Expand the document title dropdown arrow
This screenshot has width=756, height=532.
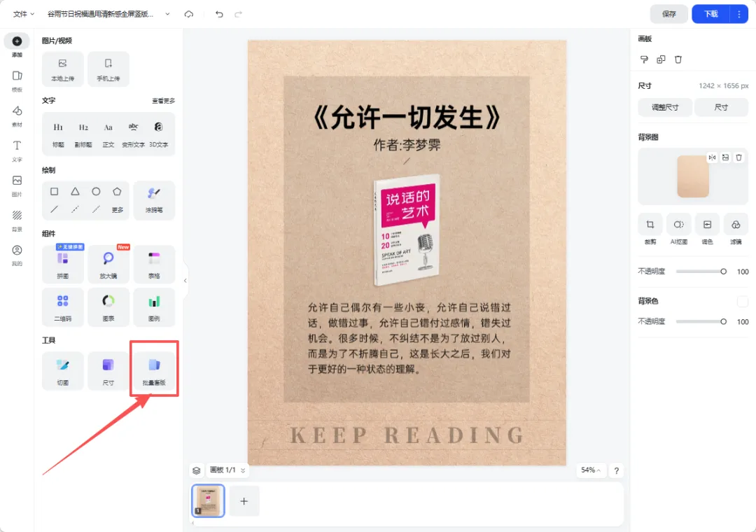(167, 13)
